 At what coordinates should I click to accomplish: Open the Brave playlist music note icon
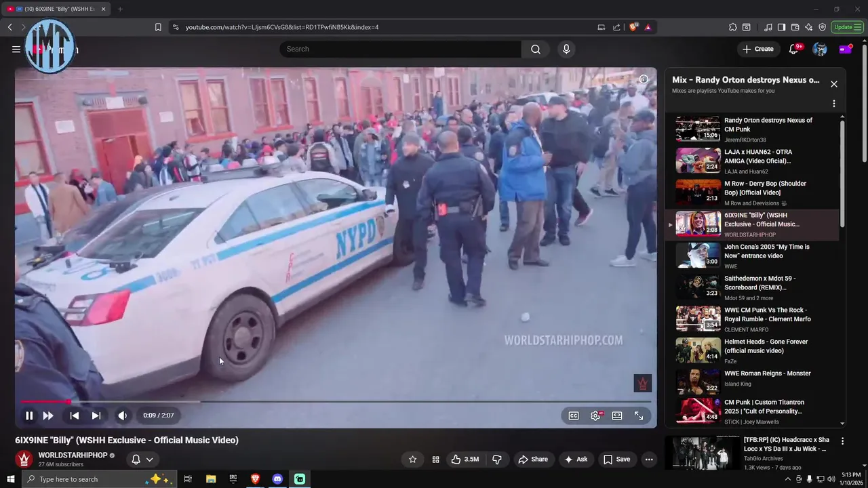[x=768, y=27]
